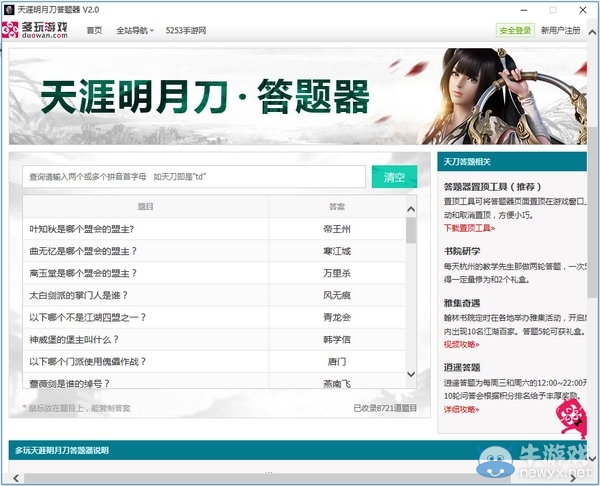The height and width of the screenshot is (486, 600).
Task: Click answer 风无痕
Action: coord(337,295)
